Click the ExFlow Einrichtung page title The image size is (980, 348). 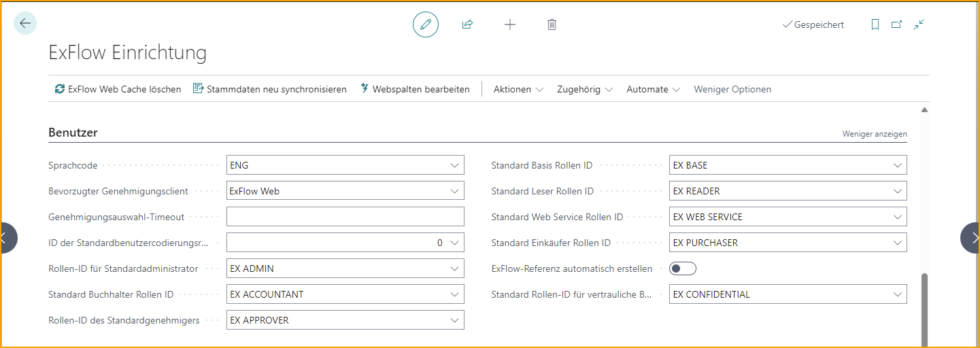click(128, 52)
